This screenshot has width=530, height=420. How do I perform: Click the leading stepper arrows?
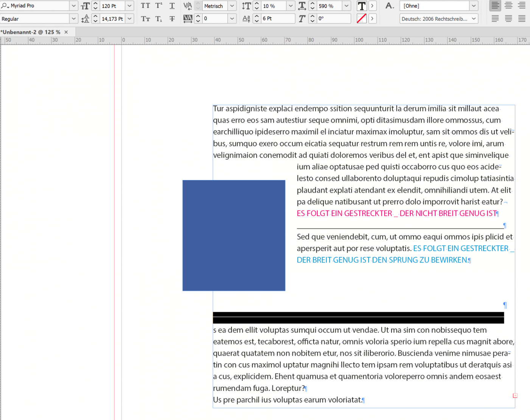(x=95, y=19)
